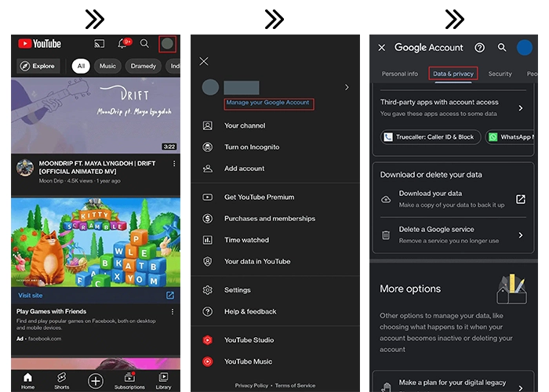The width and height of the screenshot is (549, 392).
Task: Select the Music filter chip
Action: 107,66
